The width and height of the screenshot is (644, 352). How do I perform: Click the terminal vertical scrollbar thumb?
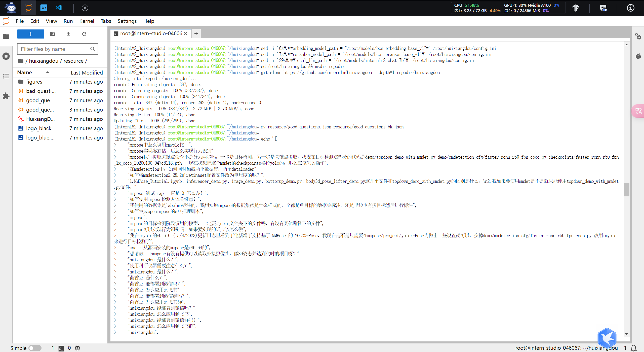pos(627,189)
